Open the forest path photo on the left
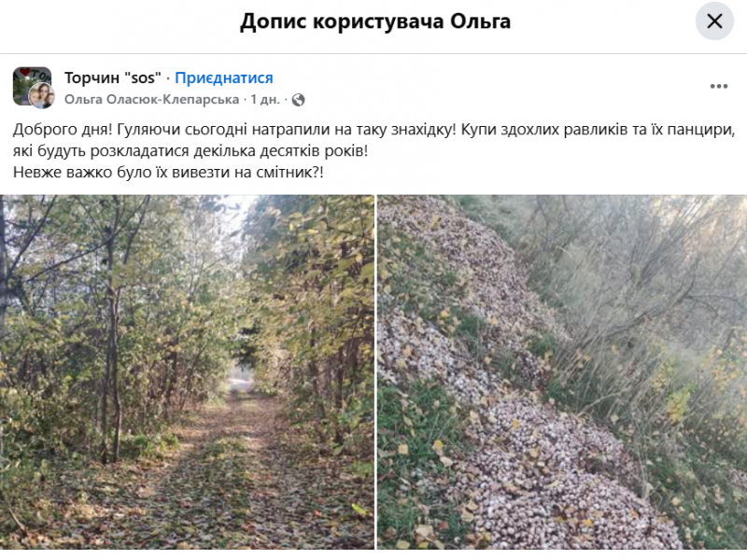Image resolution: width=747 pixels, height=560 pixels. [187, 371]
